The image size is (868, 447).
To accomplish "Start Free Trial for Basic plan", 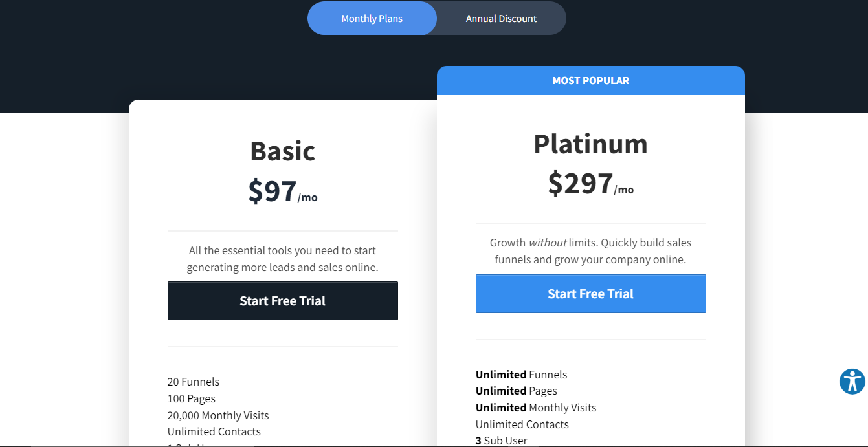I will point(282,301).
